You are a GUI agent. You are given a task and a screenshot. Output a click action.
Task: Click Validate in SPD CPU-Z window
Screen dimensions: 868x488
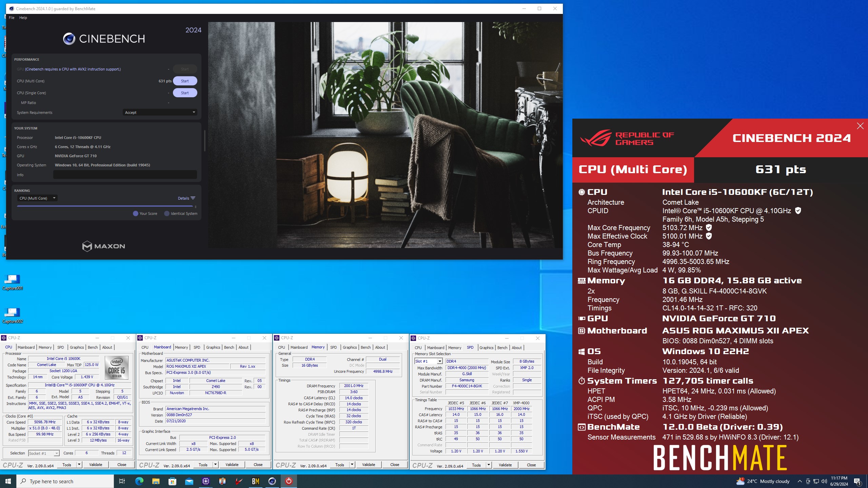pos(505,465)
